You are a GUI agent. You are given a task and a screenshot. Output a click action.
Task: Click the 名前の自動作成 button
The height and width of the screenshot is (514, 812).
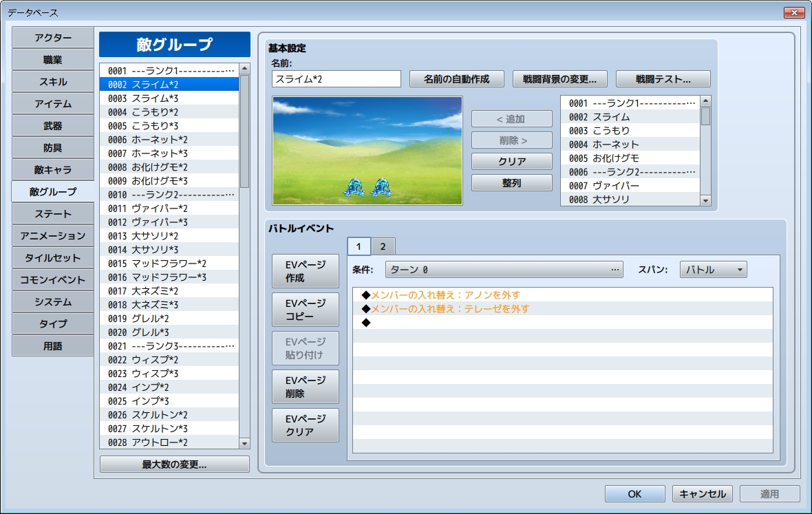(456, 78)
